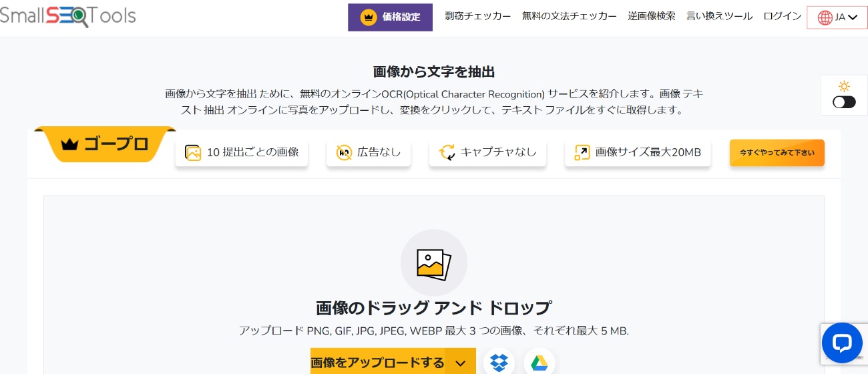Click the crown icon in 価格設定 button

(x=369, y=17)
